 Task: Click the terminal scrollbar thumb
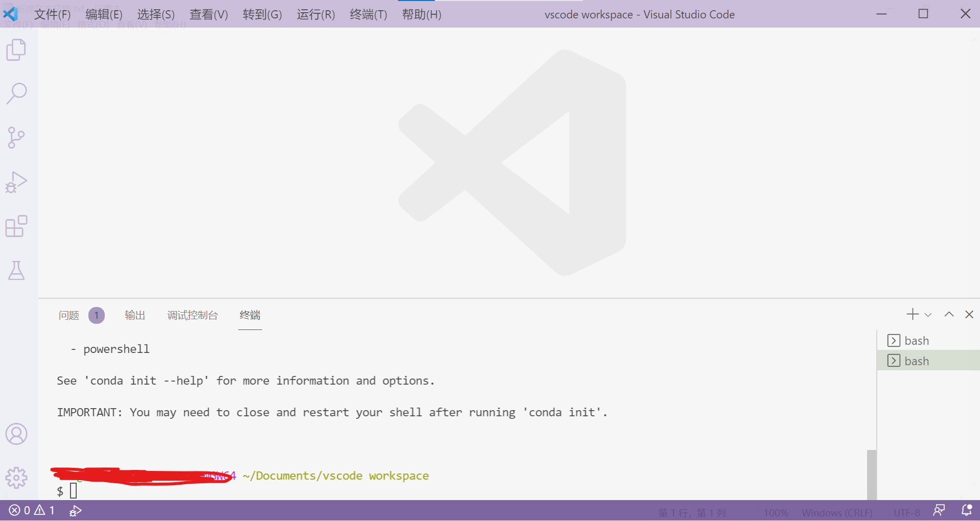pyautogui.click(x=872, y=475)
